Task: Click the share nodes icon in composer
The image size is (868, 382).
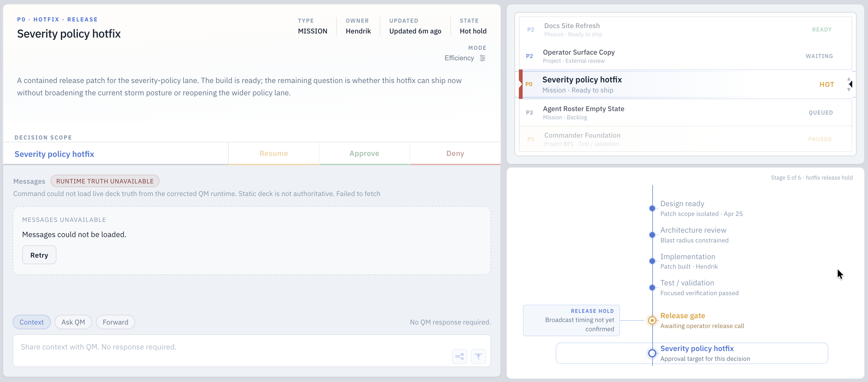Action: click(459, 356)
